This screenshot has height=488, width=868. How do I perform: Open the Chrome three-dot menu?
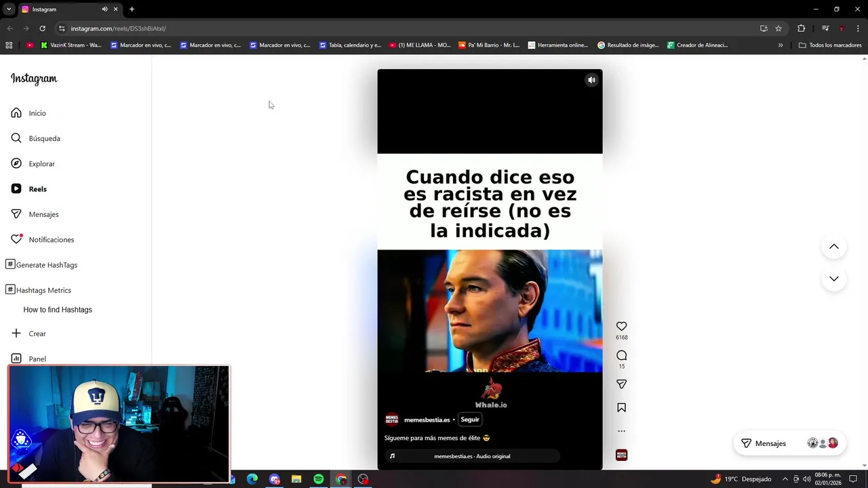pyautogui.click(x=858, y=28)
